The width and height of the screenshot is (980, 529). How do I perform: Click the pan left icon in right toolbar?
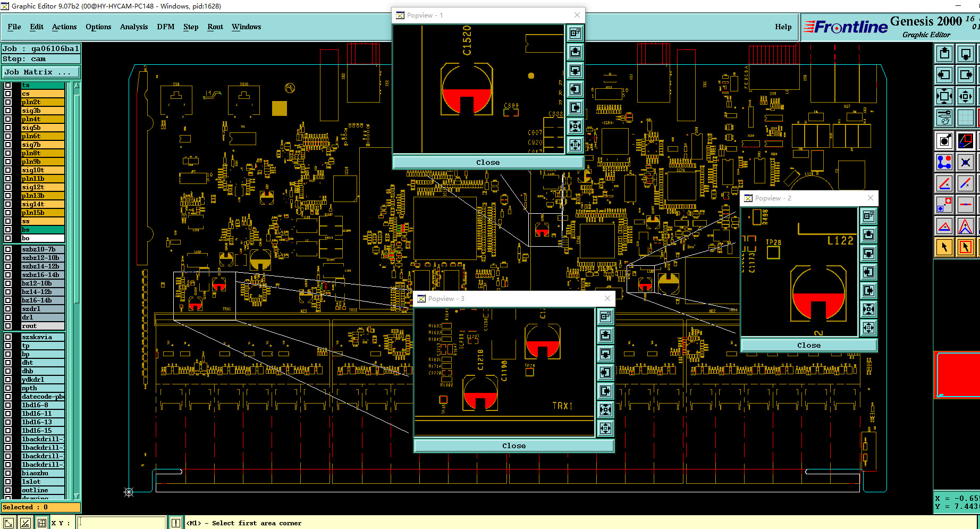944,74
